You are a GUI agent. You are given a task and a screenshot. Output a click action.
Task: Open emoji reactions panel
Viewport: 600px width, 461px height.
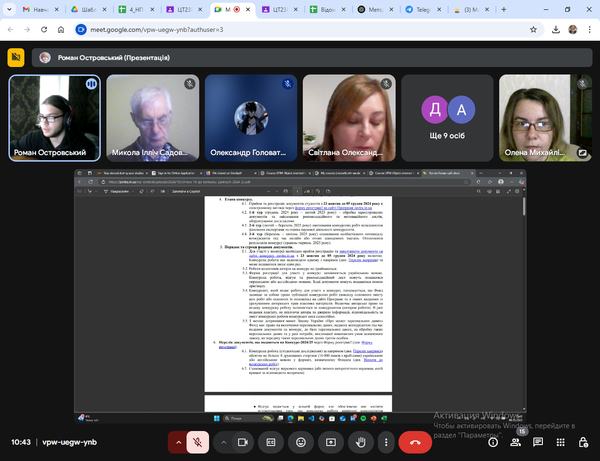[301, 441]
